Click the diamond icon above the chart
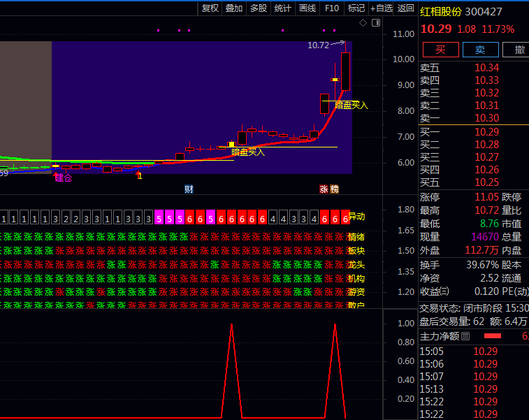This screenshot has width=529, height=420. click(363, 23)
